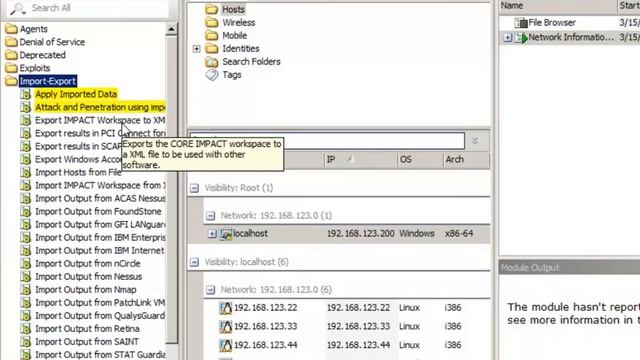640x360 pixels.
Task: Collapse the Visibility: Root group
Action: point(194,188)
